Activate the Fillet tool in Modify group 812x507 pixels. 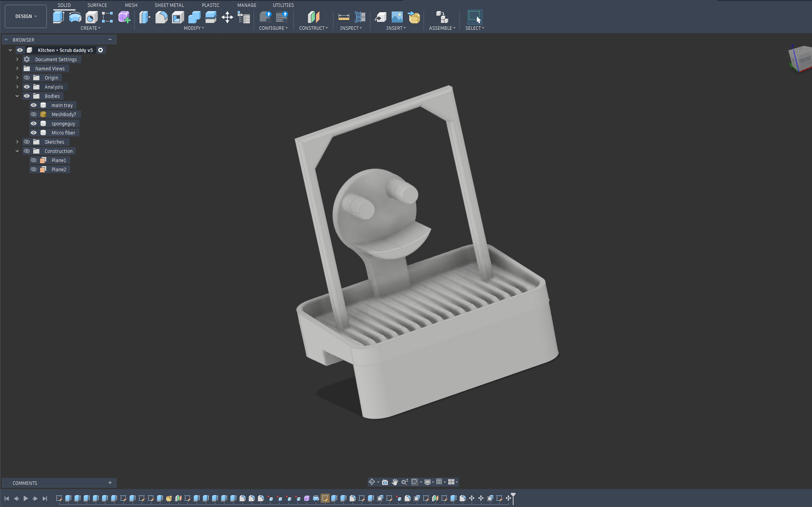(161, 17)
